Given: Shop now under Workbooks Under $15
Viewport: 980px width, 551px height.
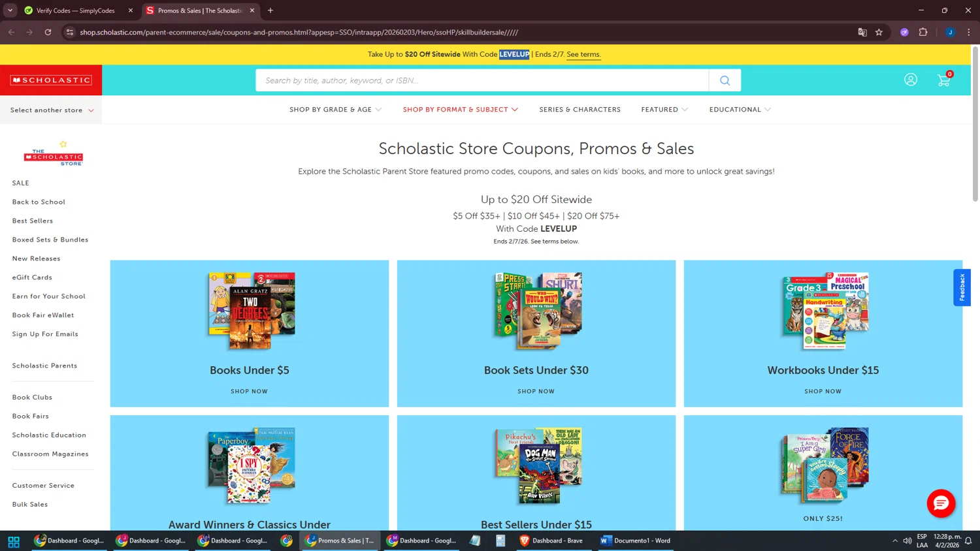Looking at the screenshot, I should [x=823, y=392].
